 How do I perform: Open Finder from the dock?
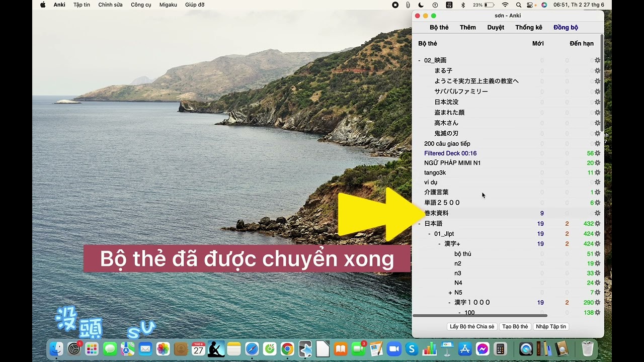56,348
